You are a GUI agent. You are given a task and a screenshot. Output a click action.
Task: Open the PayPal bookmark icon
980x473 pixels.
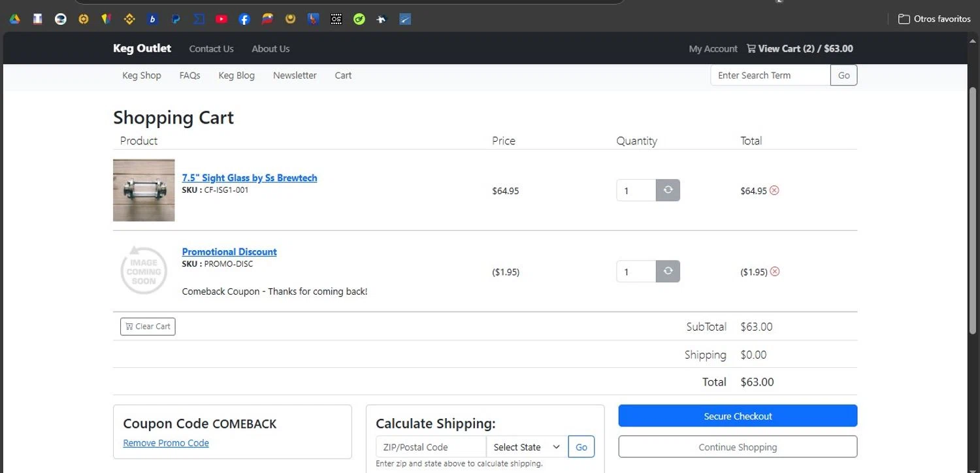pos(175,19)
